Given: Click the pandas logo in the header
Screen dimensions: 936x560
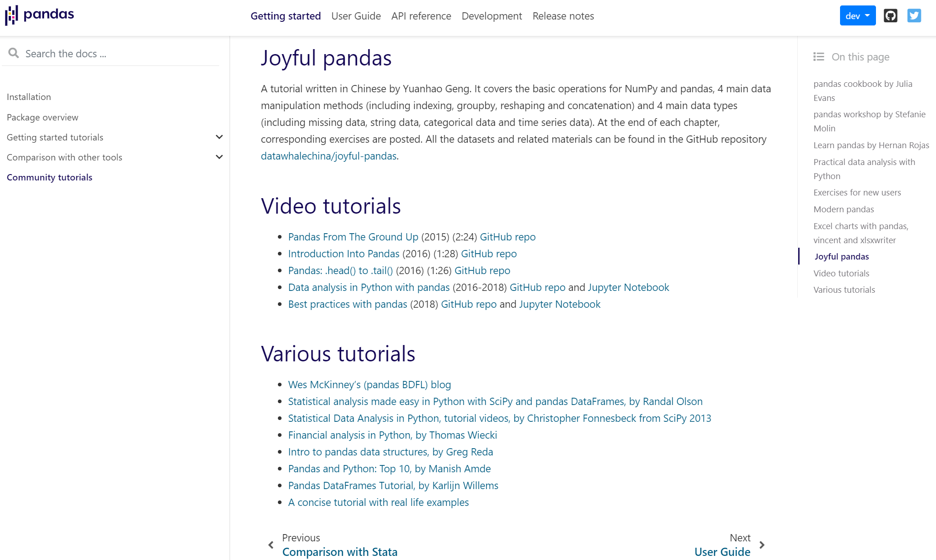Looking at the screenshot, I should pos(40,15).
